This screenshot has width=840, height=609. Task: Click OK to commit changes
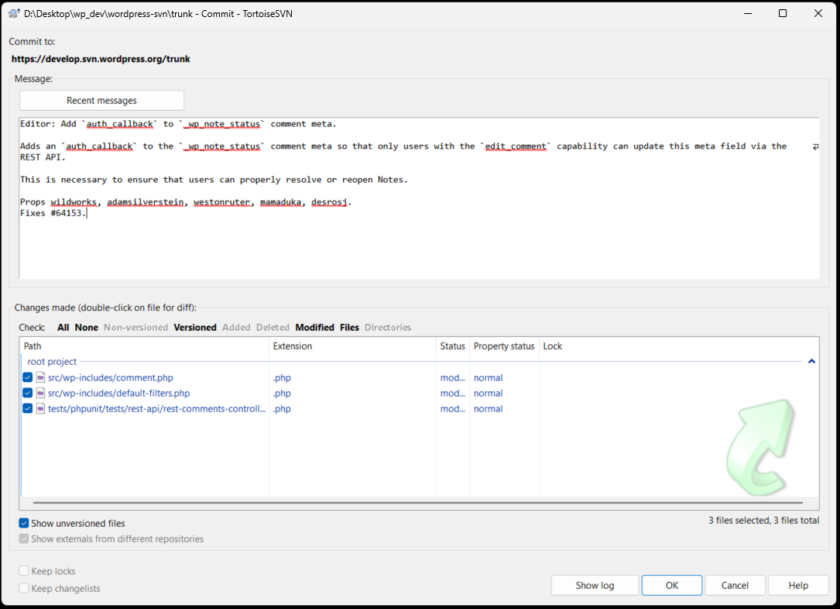[671, 585]
